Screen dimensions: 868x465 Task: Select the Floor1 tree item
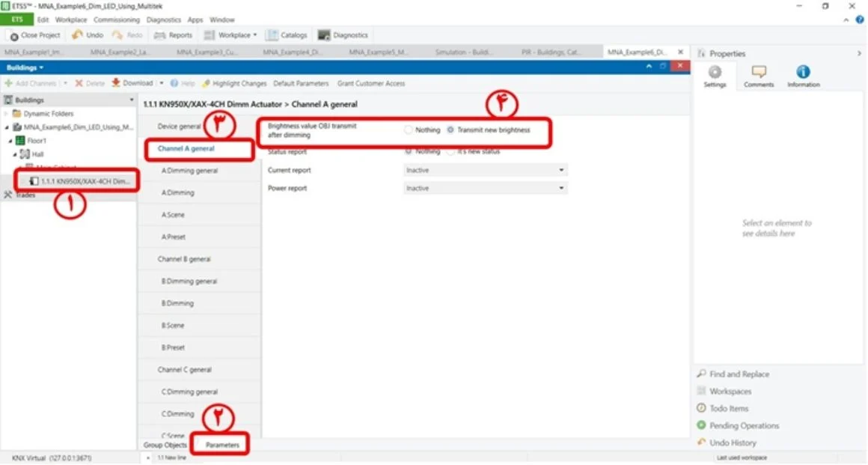point(31,141)
